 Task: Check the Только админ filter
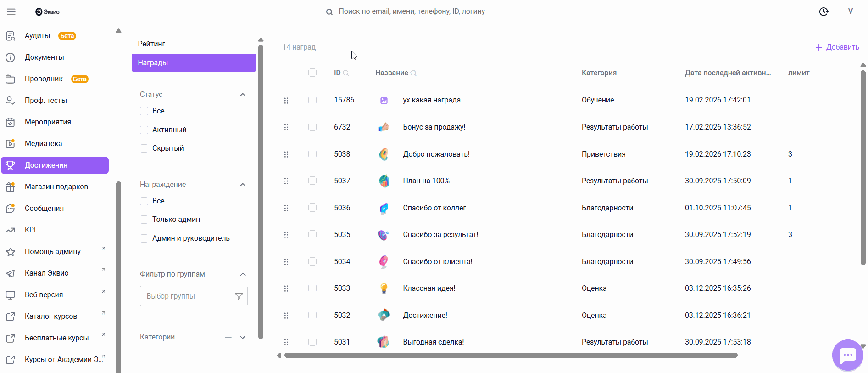click(144, 220)
